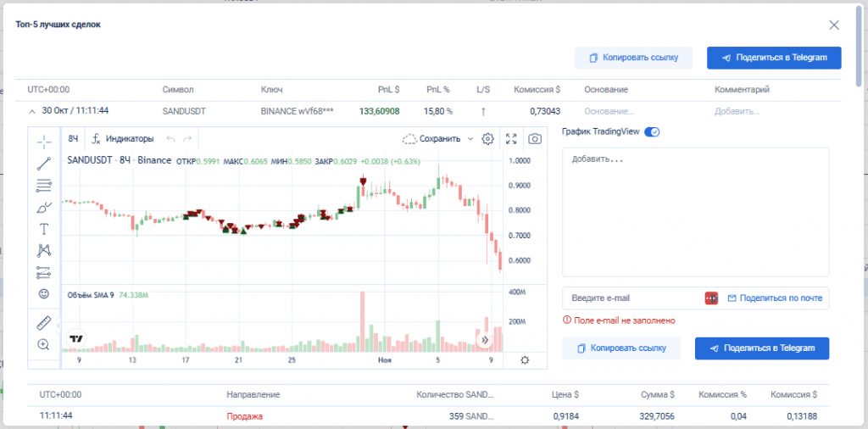The width and height of the screenshot is (868, 429).
Task: Open the Fibonacci retracement tools
Action: 44,186
